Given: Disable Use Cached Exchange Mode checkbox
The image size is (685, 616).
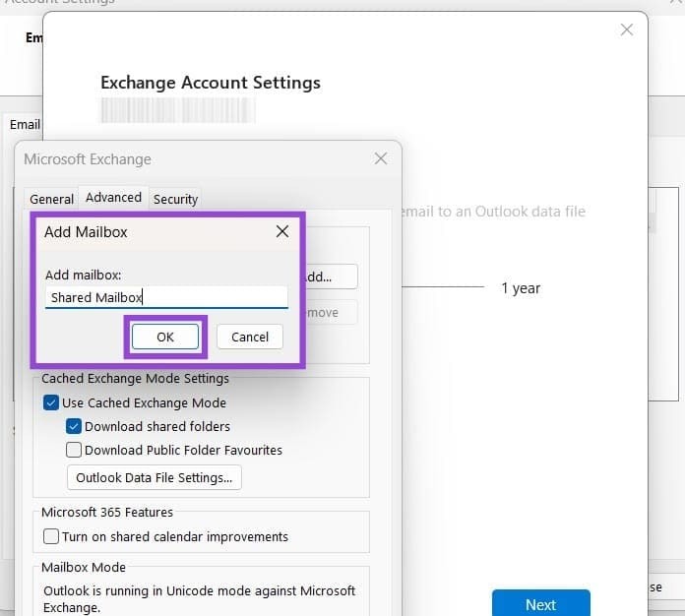Looking at the screenshot, I should coord(51,402).
